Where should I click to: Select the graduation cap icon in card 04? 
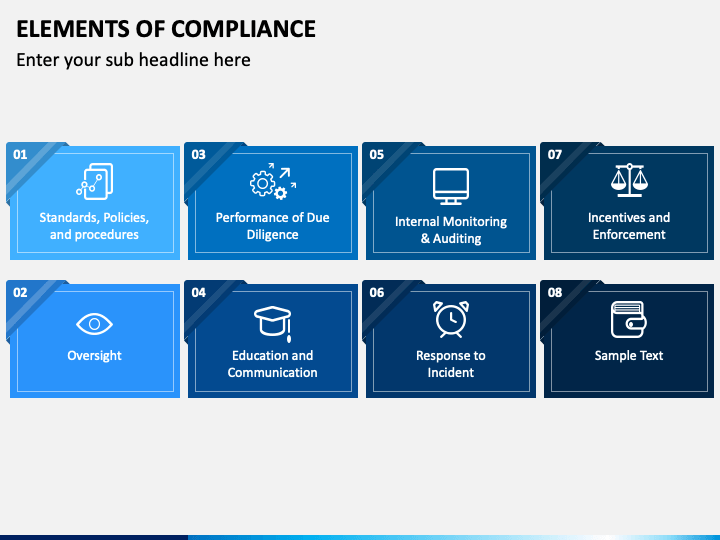point(273,324)
